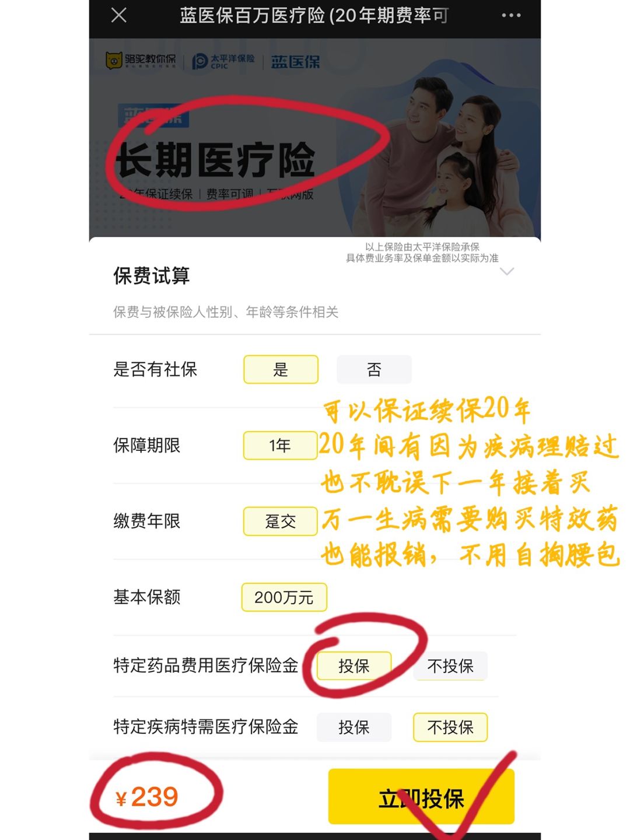Select 否 for 是否有社保
This screenshot has height=840, width=630.
pyautogui.click(x=374, y=369)
